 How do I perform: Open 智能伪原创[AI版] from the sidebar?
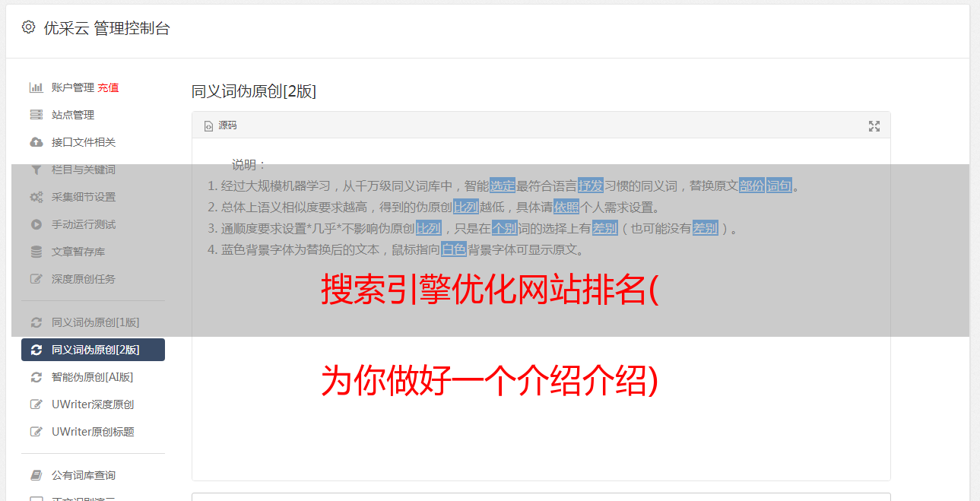click(93, 377)
